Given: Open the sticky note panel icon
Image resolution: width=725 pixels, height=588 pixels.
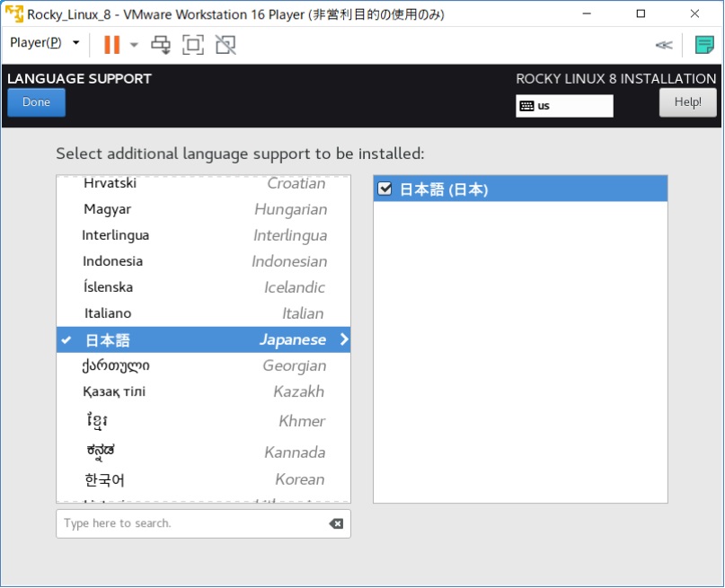Looking at the screenshot, I should (x=703, y=43).
